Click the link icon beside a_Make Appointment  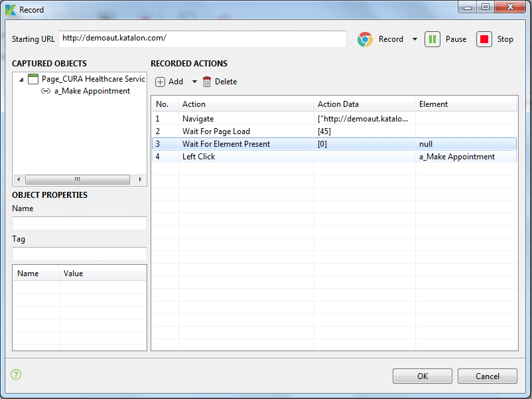46,91
